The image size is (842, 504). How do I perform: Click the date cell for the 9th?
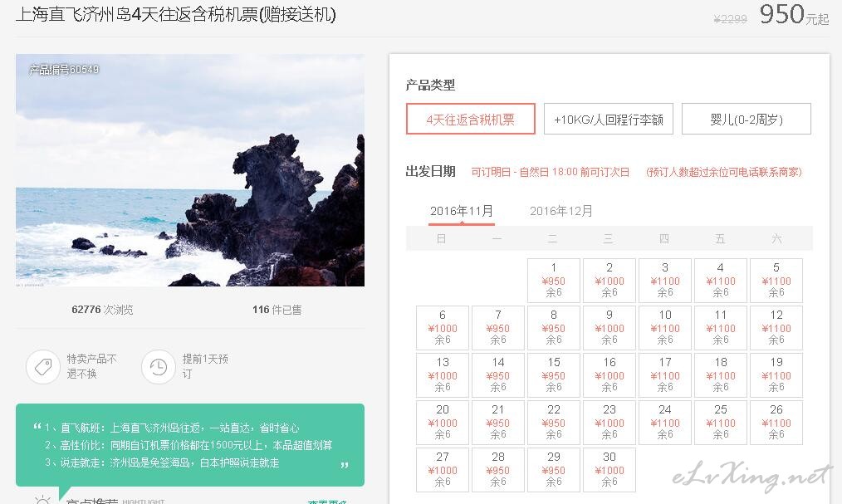(609, 327)
